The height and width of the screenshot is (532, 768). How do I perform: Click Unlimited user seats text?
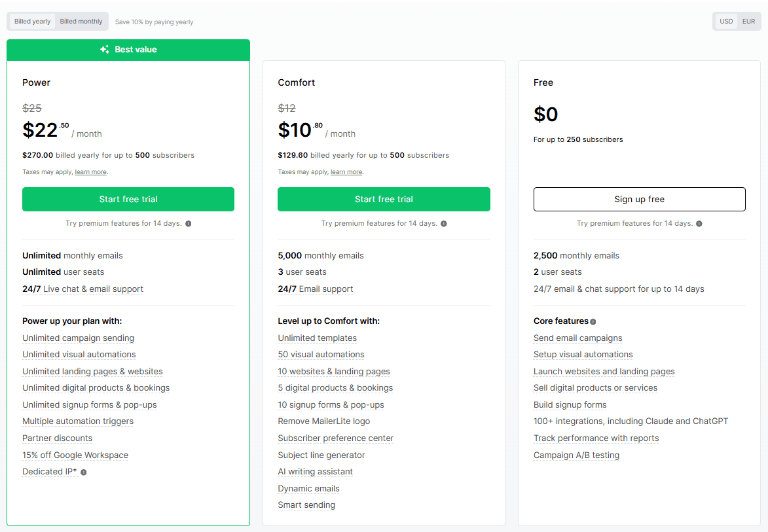[x=64, y=272]
